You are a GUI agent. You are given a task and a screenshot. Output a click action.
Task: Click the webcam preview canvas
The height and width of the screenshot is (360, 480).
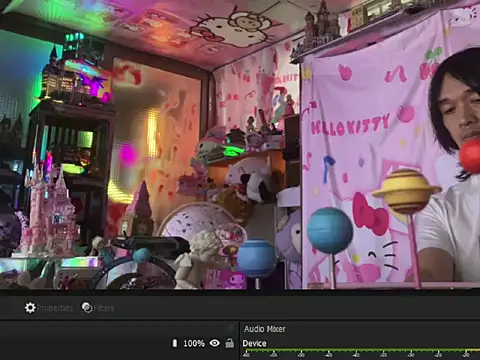coord(240,144)
